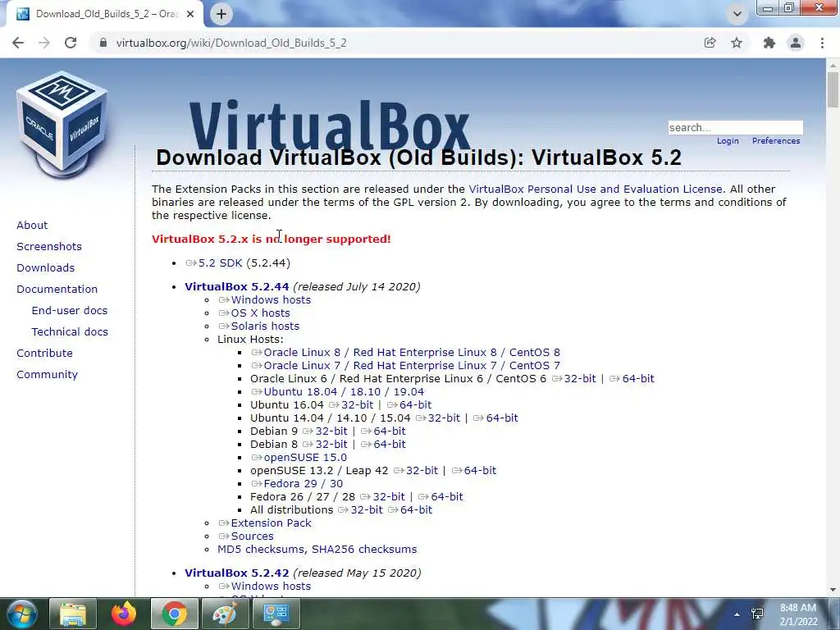Open a new tab with the plus button
The width and height of the screenshot is (840, 630).
[x=221, y=14]
